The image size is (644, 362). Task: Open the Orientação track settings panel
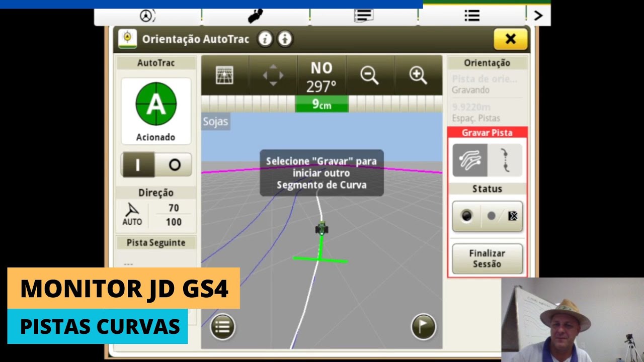tap(487, 63)
